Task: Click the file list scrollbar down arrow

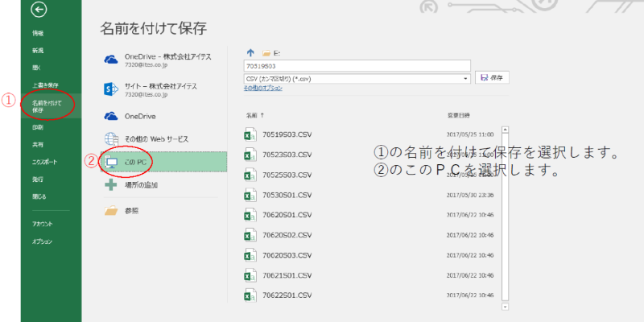Action: click(505, 307)
